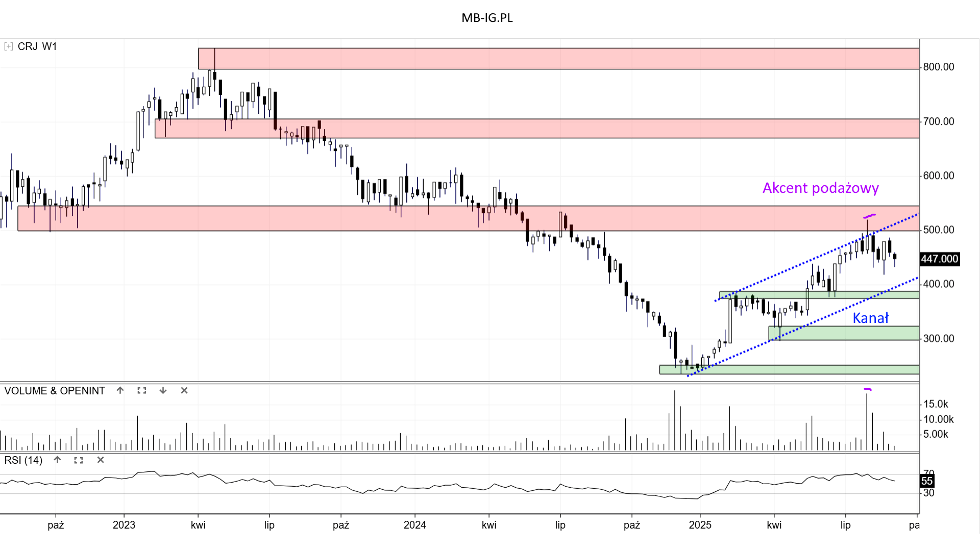Move the RSI (14) panel up
Screen dimensions: 980x551
[x=58, y=460]
